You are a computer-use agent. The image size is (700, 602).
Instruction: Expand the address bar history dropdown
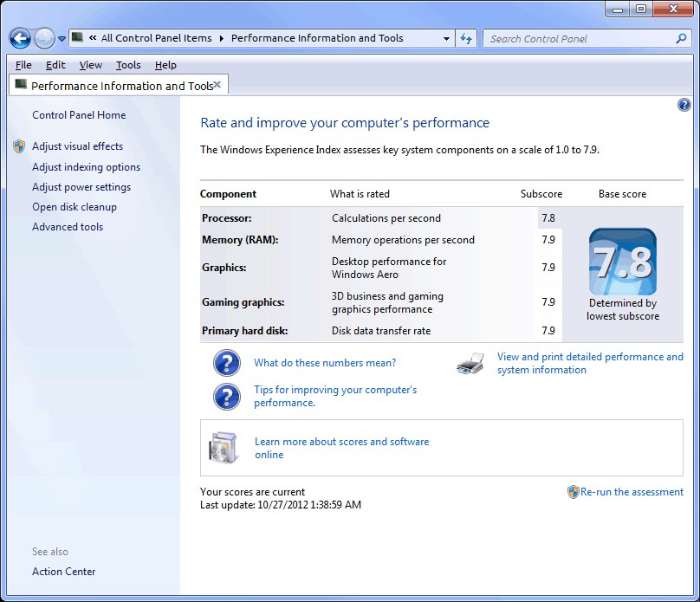click(x=446, y=39)
